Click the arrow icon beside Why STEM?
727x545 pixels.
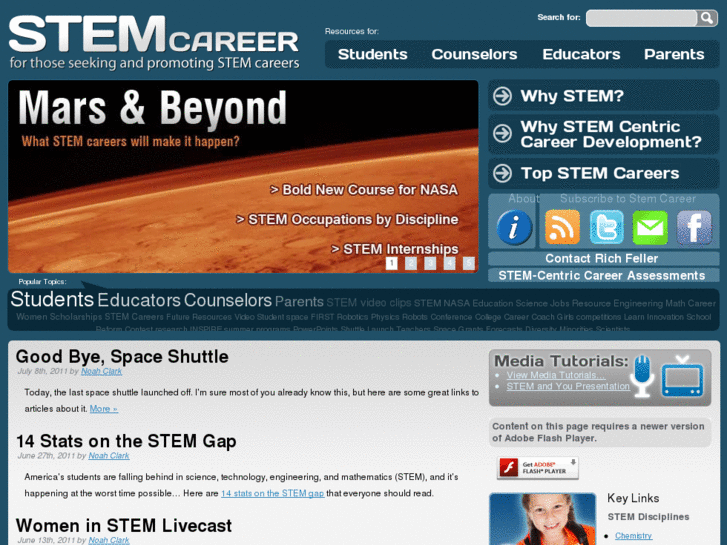tap(502, 96)
